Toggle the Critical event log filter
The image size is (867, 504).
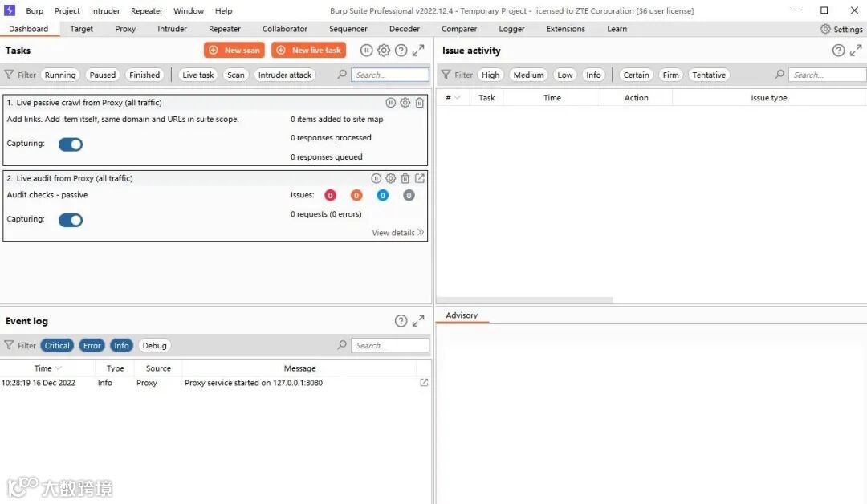tap(57, 346)
